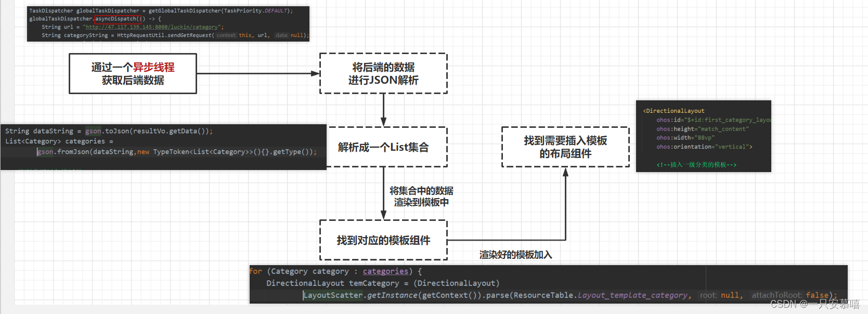This screenshot has height=314, width=868.
Task: Click 'ohos:orientation="vertical"' in the XML snippet
Action: [704, 147]
